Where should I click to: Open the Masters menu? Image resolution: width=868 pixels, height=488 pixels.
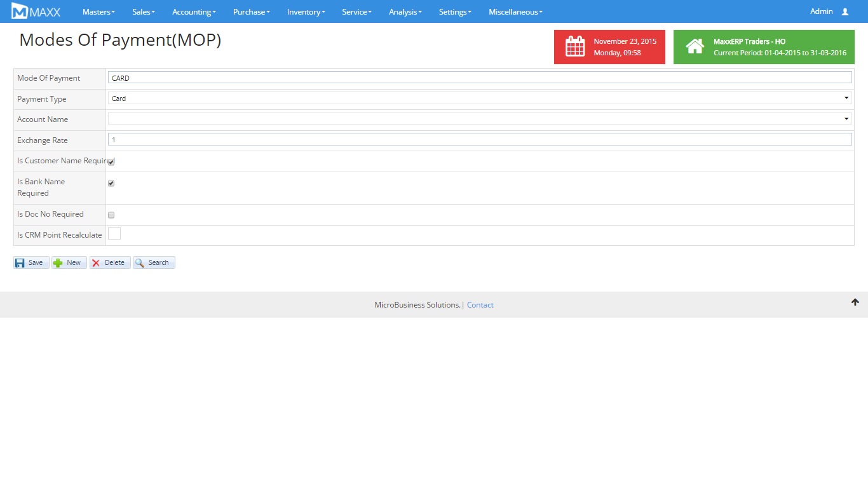(x=98, y=11)
